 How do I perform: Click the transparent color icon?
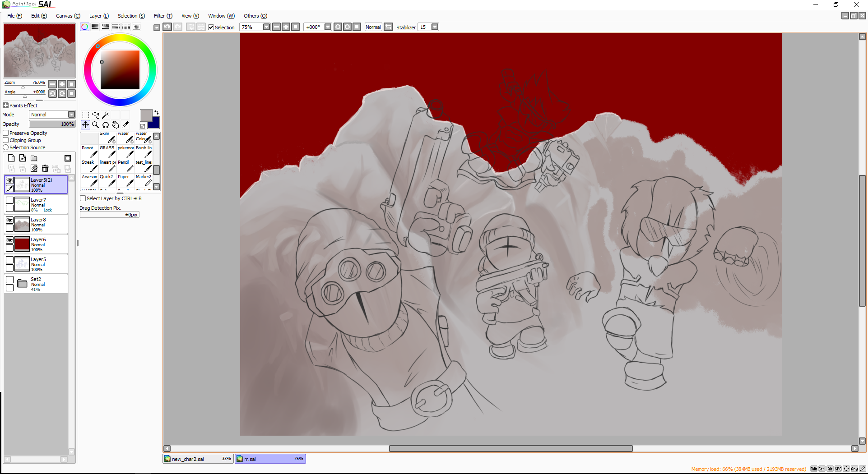pos(143,126)
